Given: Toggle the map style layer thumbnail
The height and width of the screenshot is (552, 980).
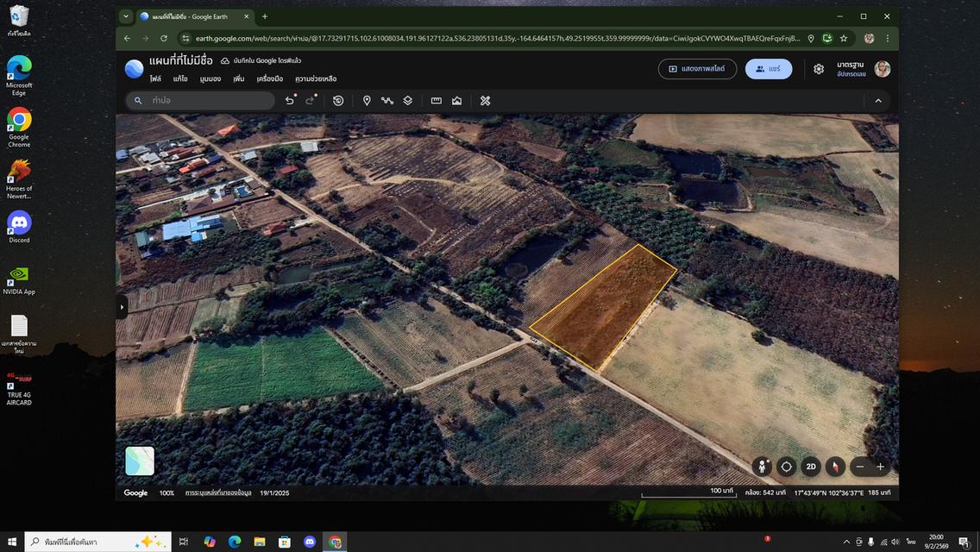Looking at the screenshot, I should (140, 461).
